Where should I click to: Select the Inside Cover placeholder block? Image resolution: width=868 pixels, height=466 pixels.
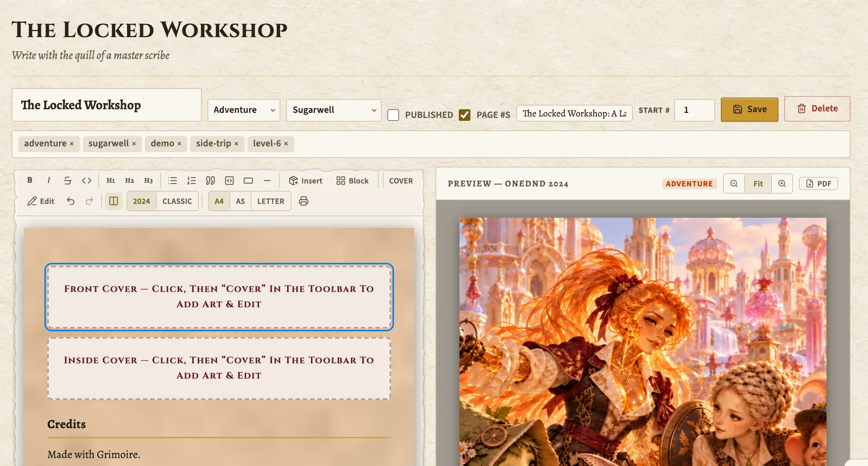coord(219,368)
